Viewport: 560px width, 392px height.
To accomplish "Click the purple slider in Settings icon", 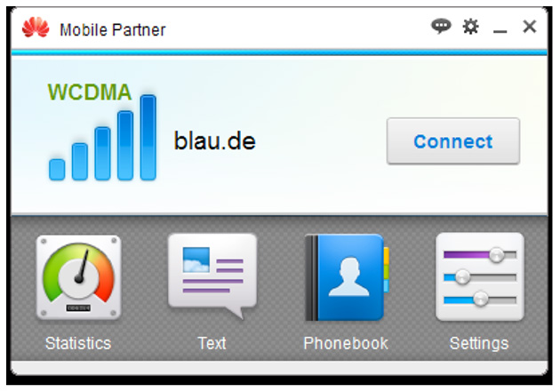I will tap(480, 254).
